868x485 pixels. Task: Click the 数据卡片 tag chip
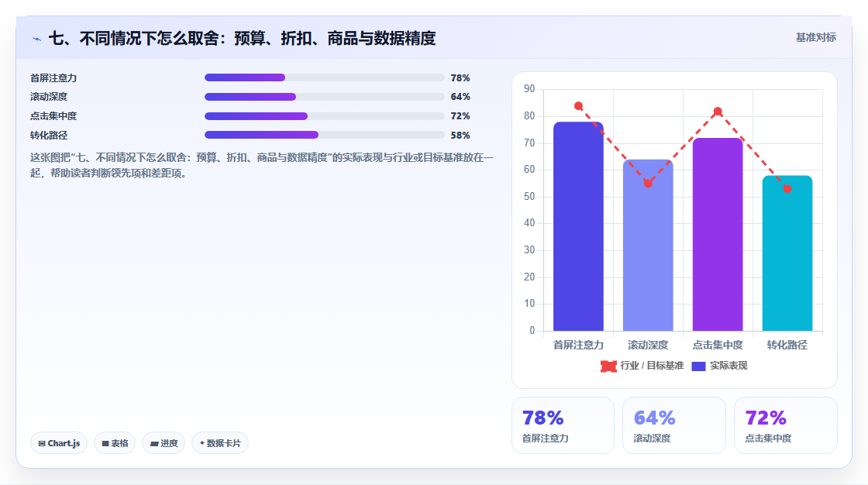(x=220, y=443)
